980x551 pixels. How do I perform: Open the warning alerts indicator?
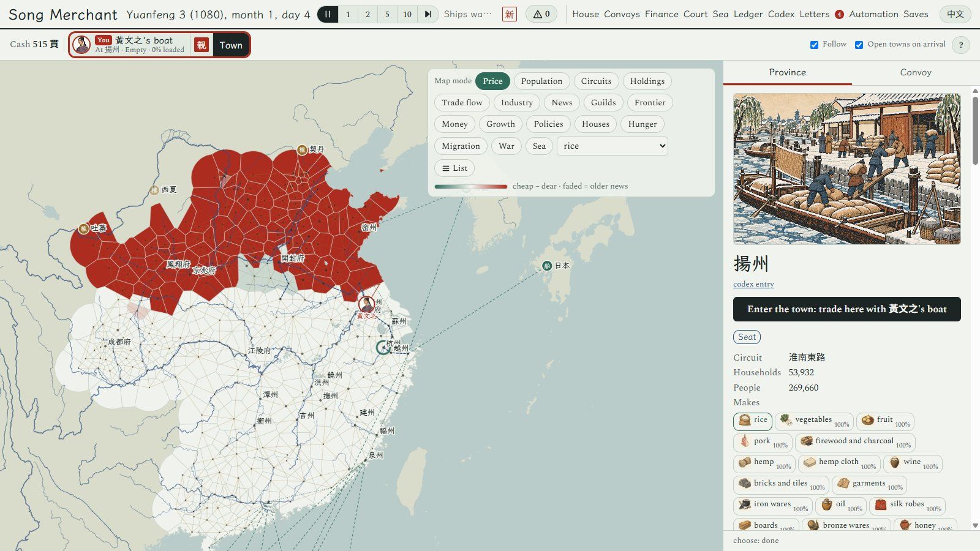[541, 14]
